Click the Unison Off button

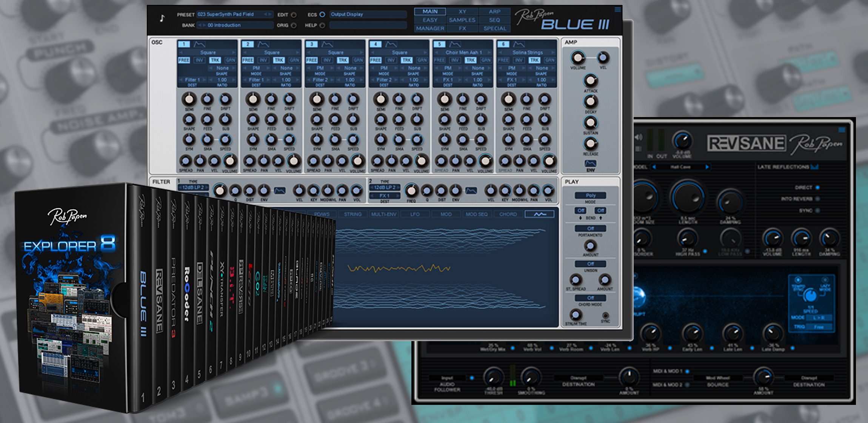[x=590, y=264]
